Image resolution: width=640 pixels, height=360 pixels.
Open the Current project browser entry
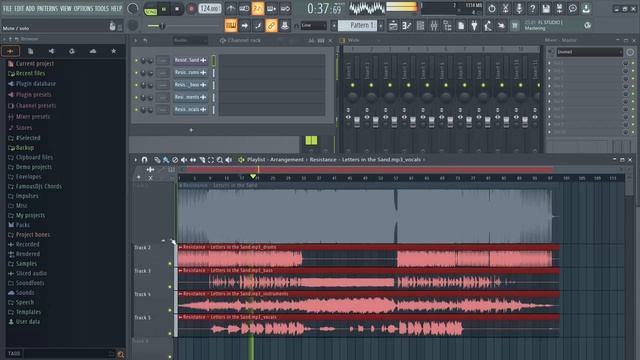[x=35, y=64]
